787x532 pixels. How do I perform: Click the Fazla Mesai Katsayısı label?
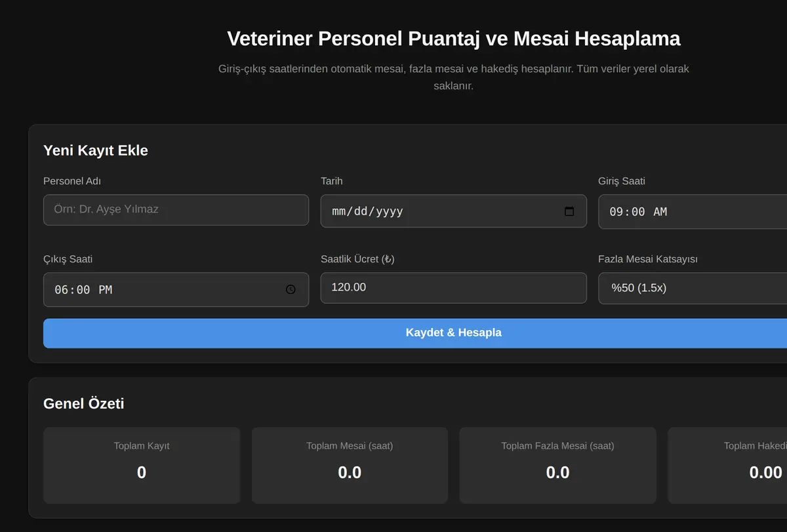pos(648,259)
